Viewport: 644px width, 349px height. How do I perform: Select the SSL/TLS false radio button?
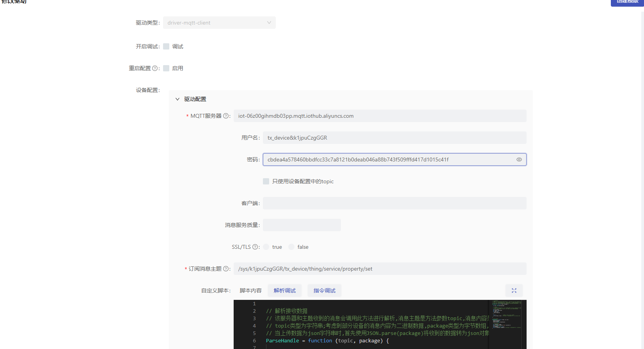291,247
